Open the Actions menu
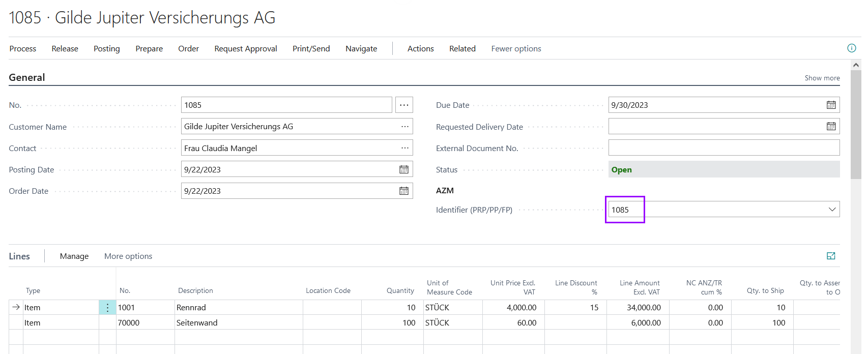This screenshot has width=868, height=354. [x=421, y=49]
